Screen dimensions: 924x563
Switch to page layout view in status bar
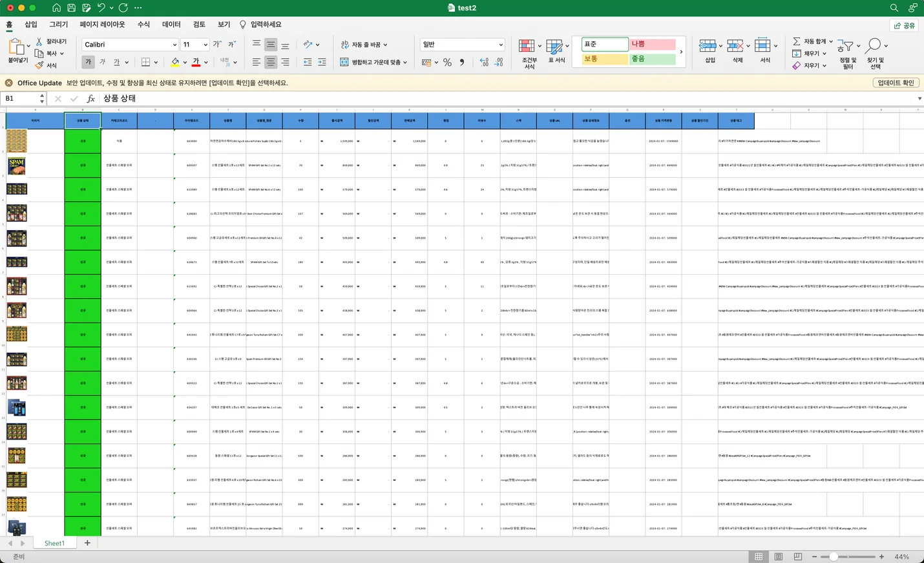(779, 557)
